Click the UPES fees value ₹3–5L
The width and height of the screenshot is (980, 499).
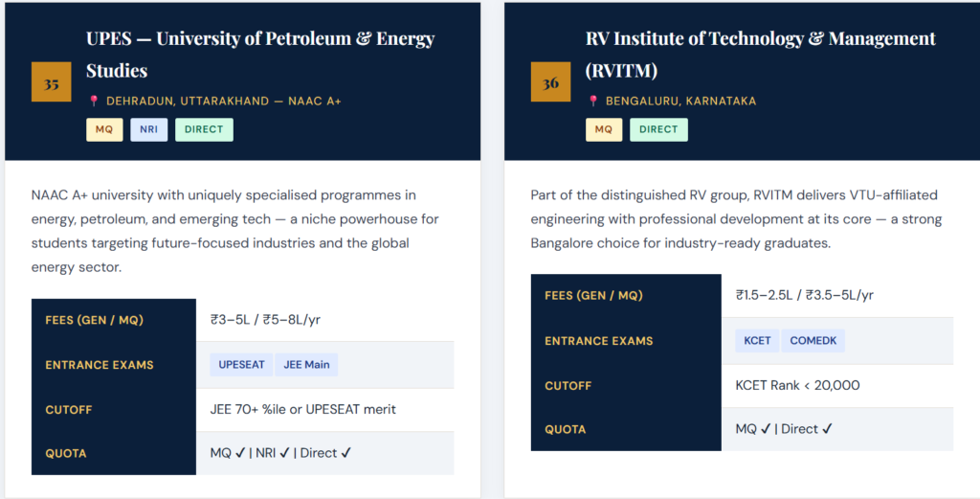point(272,320)
